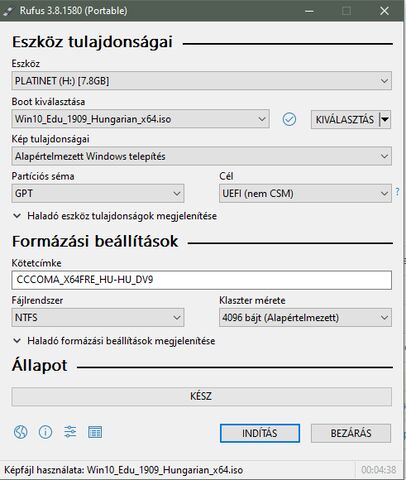The height and width of the screenshot is (480, 406).
Task: Click the 00:04:38 elapsed timer
Action: [379, 470]
